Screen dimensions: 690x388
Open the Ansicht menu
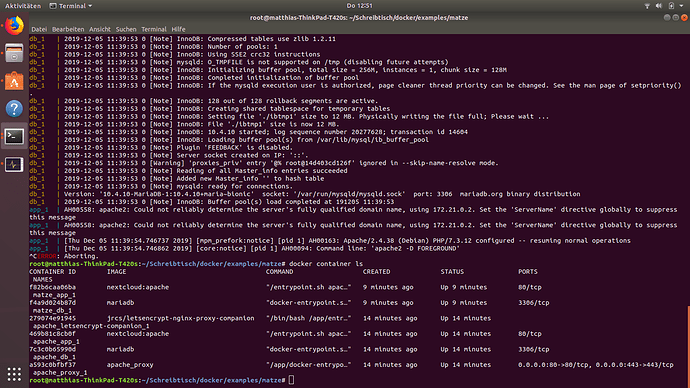tap(100, 29)
